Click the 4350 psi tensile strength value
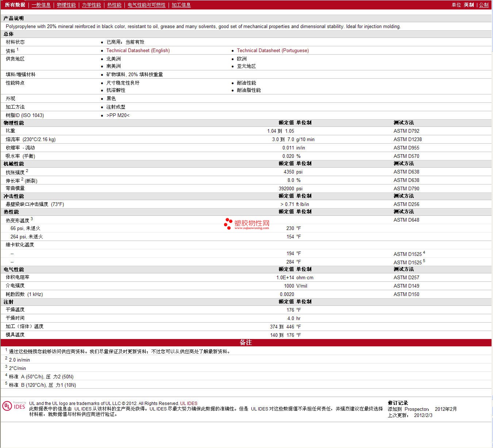The width and height of the screenshot is (493, 448). (x=293, y=172)
